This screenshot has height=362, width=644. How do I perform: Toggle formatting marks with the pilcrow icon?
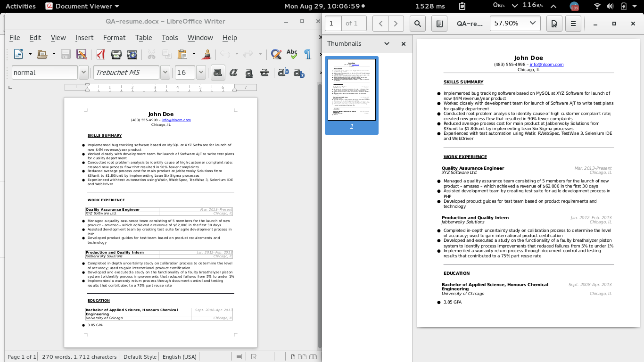(307, 54)
